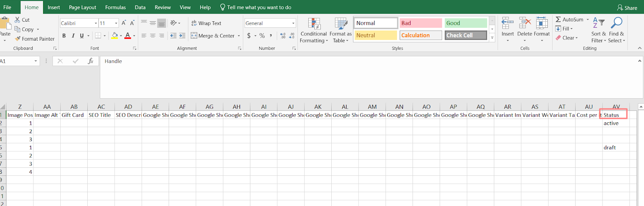Apply the Good cell style
644x206 pixels.
(466, 23)
